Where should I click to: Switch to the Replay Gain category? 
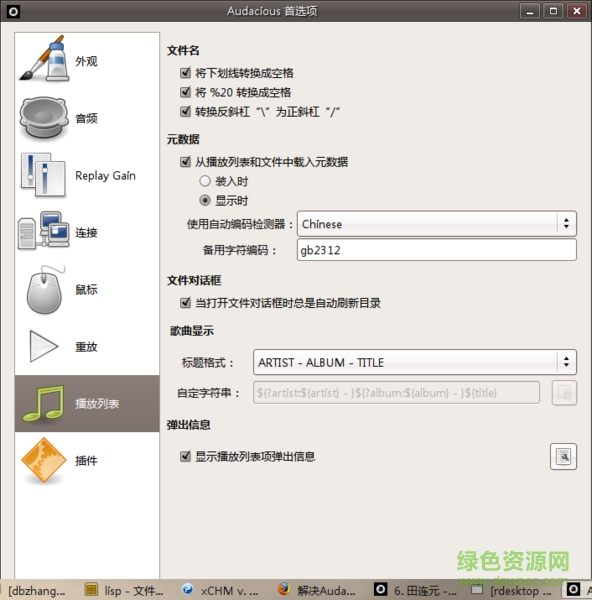pyautogui.click(x=87, y=175)
